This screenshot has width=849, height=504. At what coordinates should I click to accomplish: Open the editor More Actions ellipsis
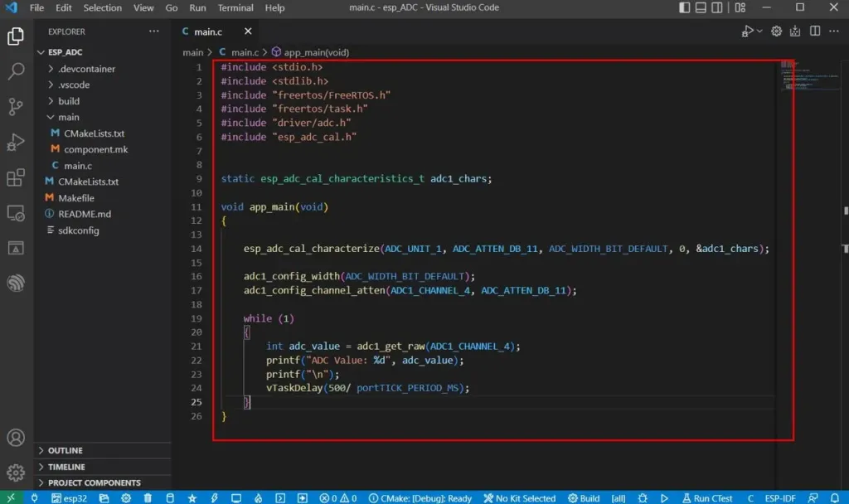pyautogui.click(x=834, y=31)
